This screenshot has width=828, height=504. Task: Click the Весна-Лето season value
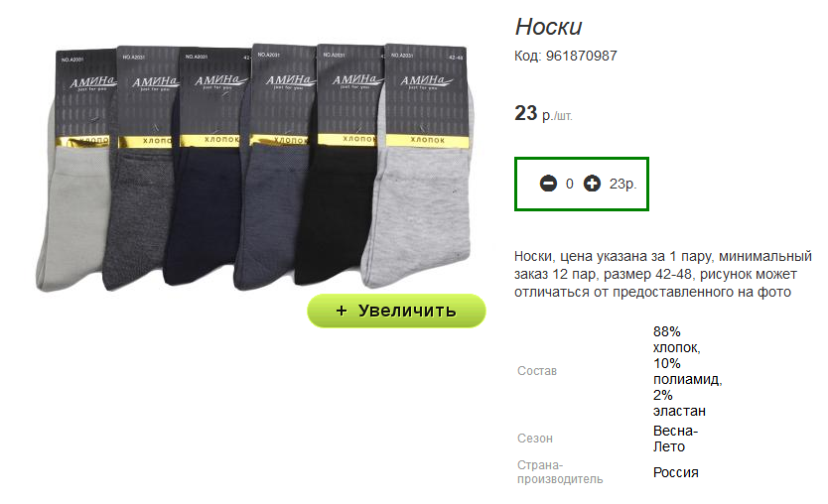(675, 439)
